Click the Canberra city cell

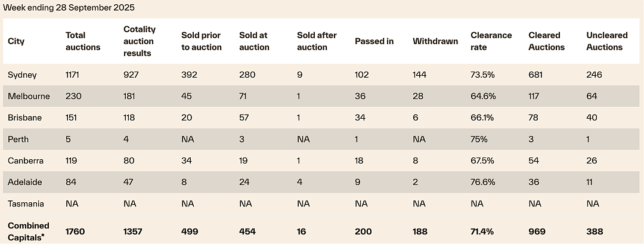26,160
